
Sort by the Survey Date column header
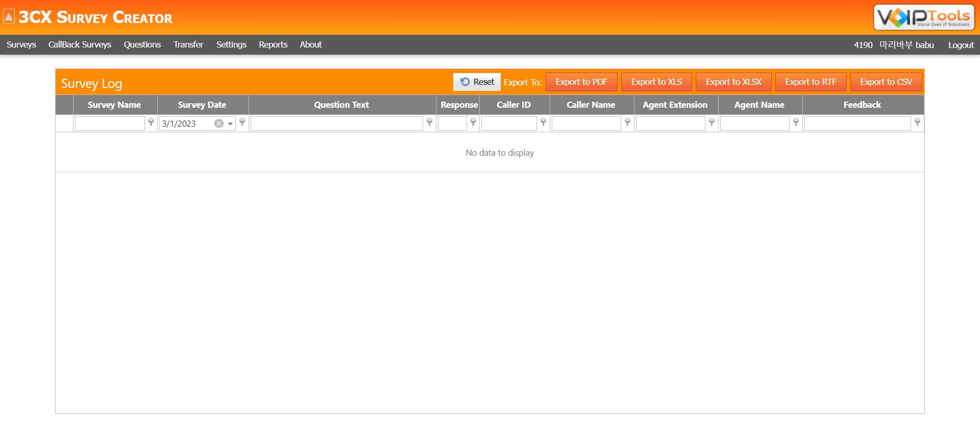click(x=203, y=105)
